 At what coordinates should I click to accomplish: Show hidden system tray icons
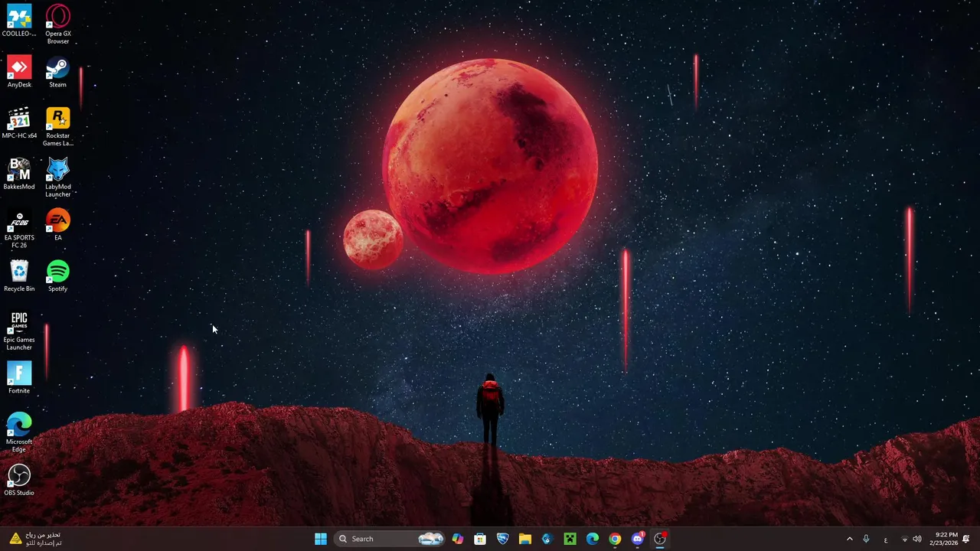(849, 539)
